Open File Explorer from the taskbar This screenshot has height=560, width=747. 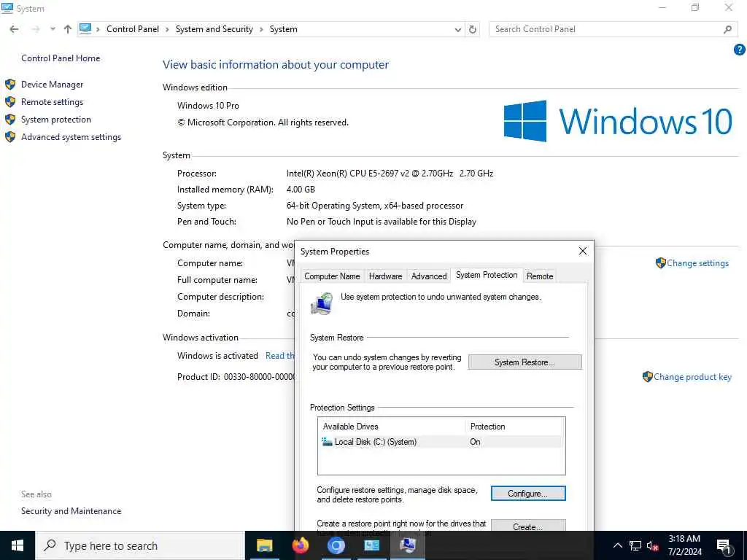[264, 545]
